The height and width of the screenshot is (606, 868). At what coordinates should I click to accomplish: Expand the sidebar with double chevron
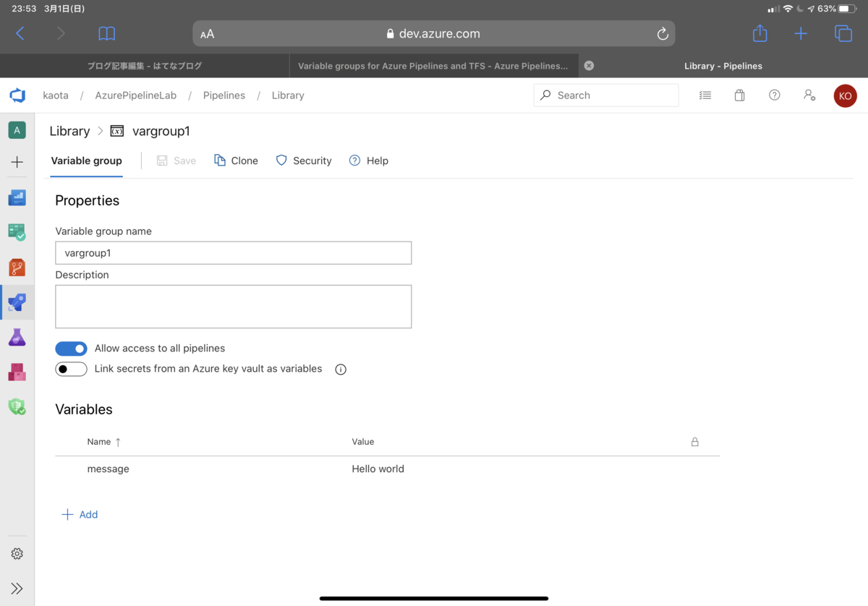[17, 589]
